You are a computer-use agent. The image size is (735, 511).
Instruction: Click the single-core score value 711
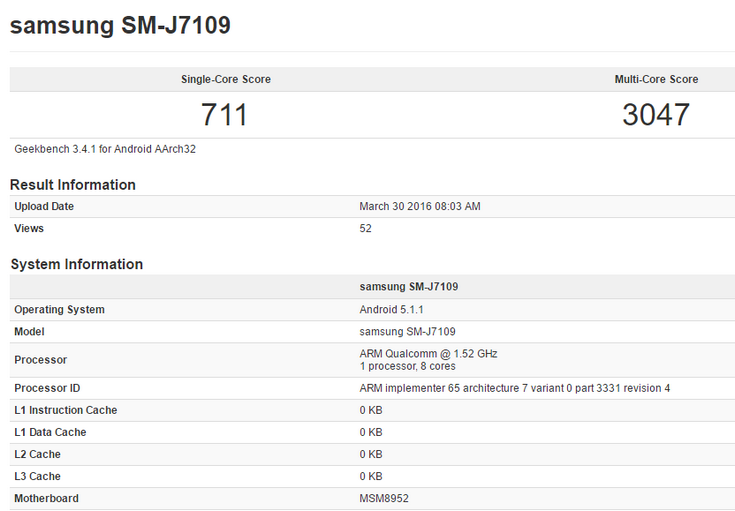pyautogui.click(x=224, y=115)
